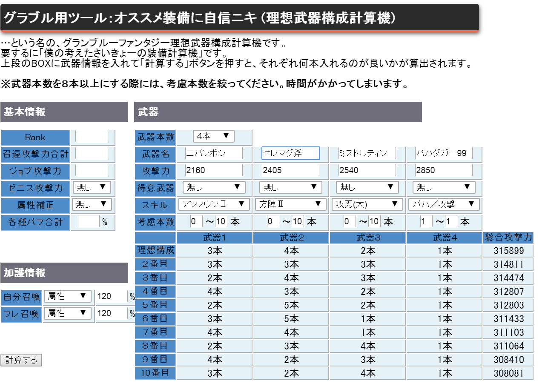Click the 攻撃力 2850 field

pyautogui.click(x=444, y=170)
